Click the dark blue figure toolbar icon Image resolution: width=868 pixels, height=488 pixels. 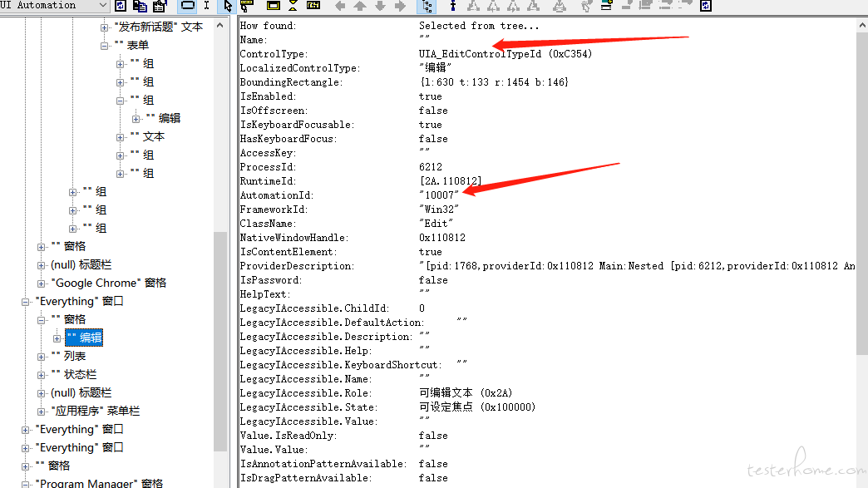click(x=453, y=6)
